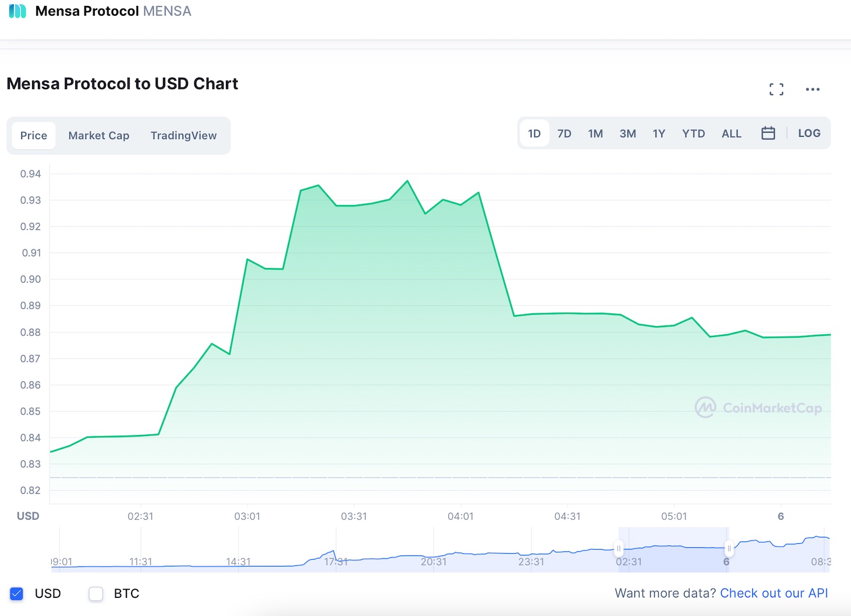Switch to TradingView tab

point(183,136)
